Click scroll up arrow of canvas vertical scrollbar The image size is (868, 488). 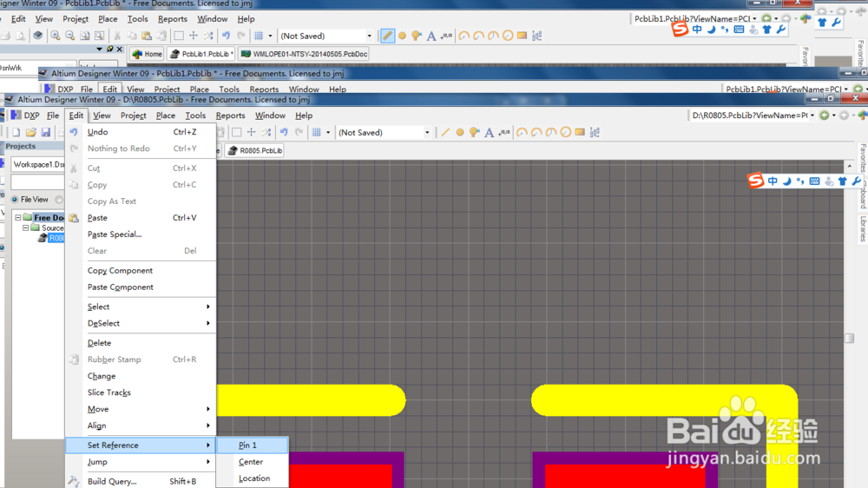pos(850,166)
